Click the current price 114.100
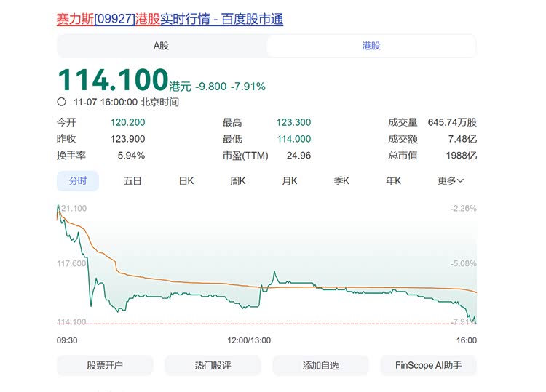Image resolution: width=546 pixels, height=392 pixels. coord(112,79)
